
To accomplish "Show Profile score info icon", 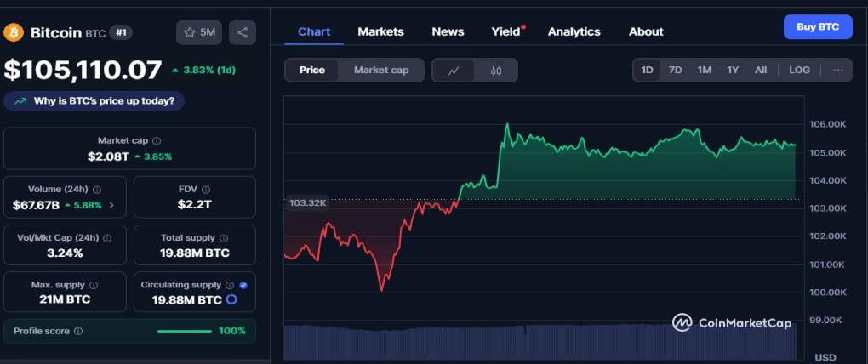I will click(78, 331).
